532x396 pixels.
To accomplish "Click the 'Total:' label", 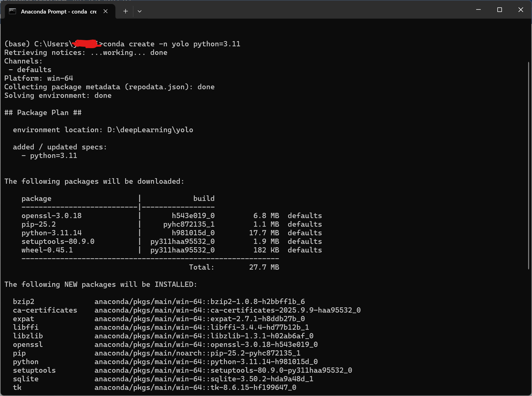I will pyautogui.click(x=202, y=267).
